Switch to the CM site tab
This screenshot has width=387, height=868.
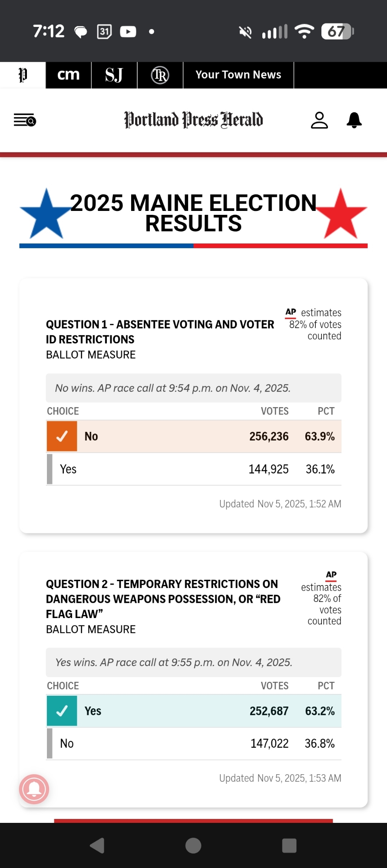tap(68, 75)
